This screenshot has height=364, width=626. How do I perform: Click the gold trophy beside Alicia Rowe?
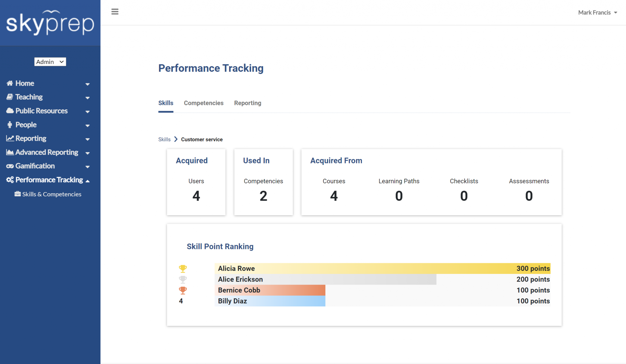click(x=182, y=268)
